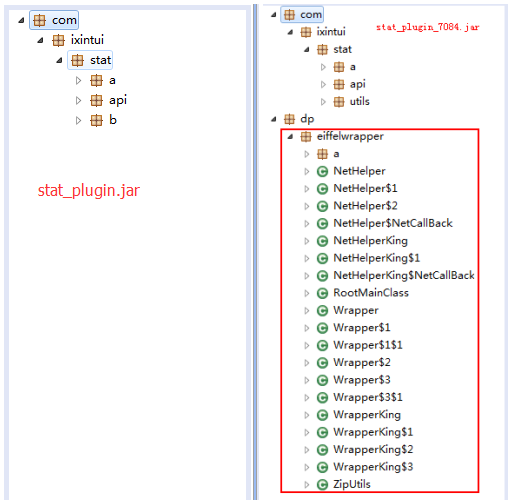Expand api package in right tree

click(x=323, y=84)
